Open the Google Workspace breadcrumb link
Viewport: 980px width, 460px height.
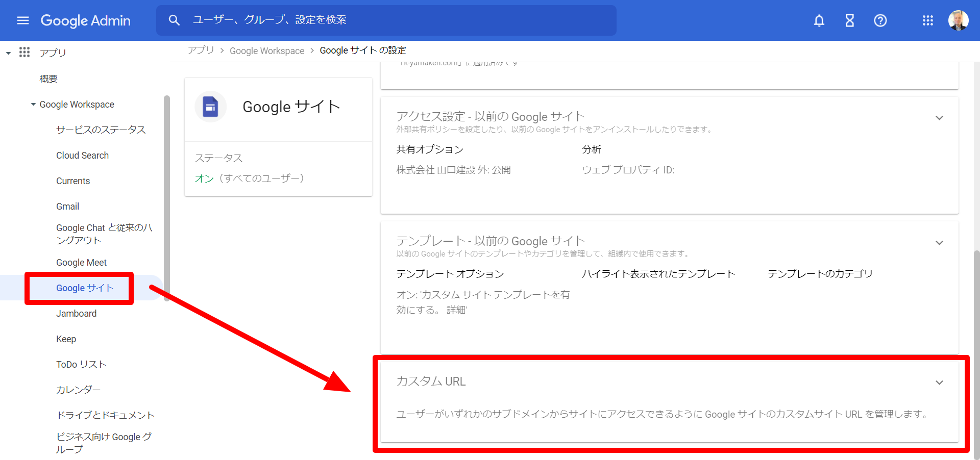tap(267, 50)
